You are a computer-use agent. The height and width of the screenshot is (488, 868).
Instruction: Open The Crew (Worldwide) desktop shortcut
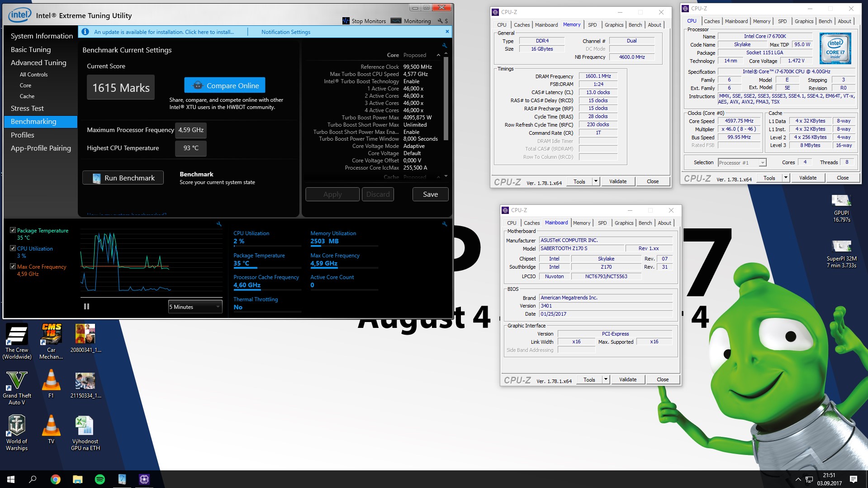point(17,341)
